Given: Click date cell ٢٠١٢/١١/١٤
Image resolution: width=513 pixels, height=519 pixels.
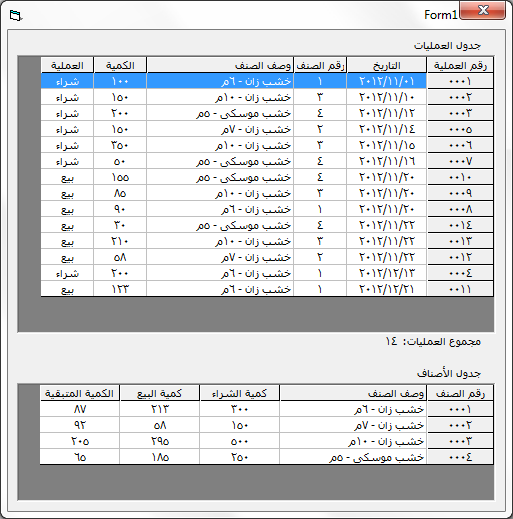Looking at the screenshot, I should coord(387,129).
